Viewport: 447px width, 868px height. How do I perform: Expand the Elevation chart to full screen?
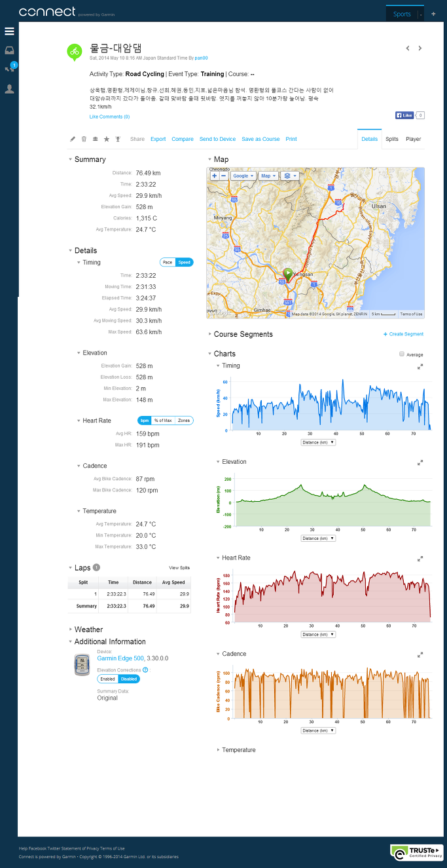(420, 462)
